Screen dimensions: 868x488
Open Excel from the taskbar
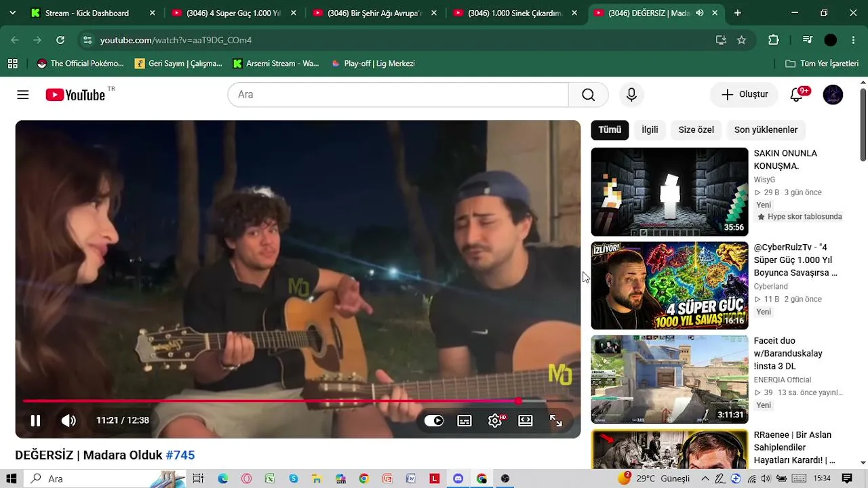[270, 479]
